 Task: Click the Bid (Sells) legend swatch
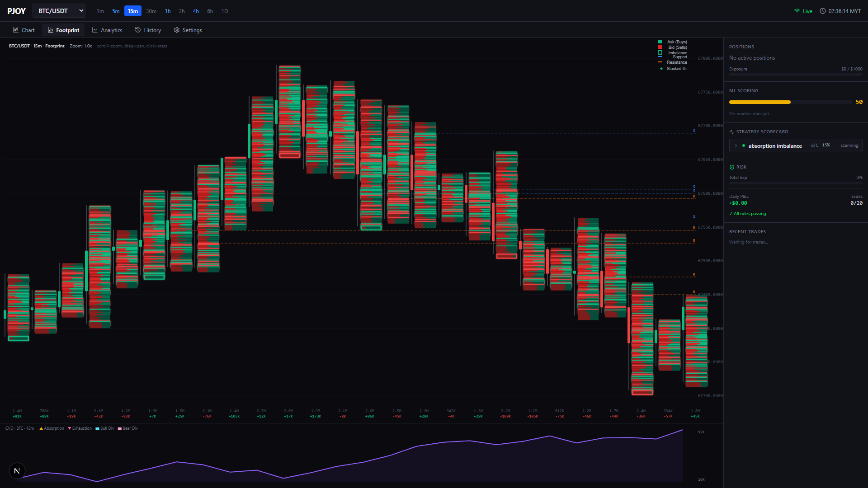(660, 47)
